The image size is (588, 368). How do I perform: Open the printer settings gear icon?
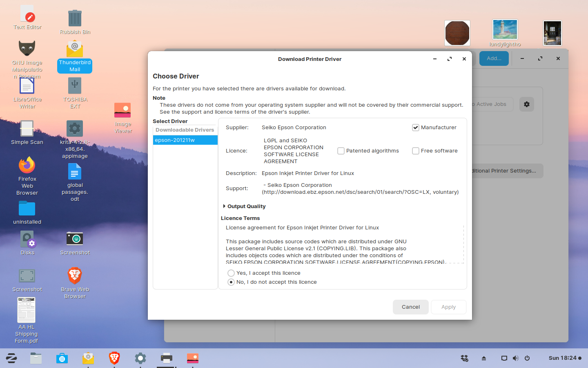[x=526, y=104]
